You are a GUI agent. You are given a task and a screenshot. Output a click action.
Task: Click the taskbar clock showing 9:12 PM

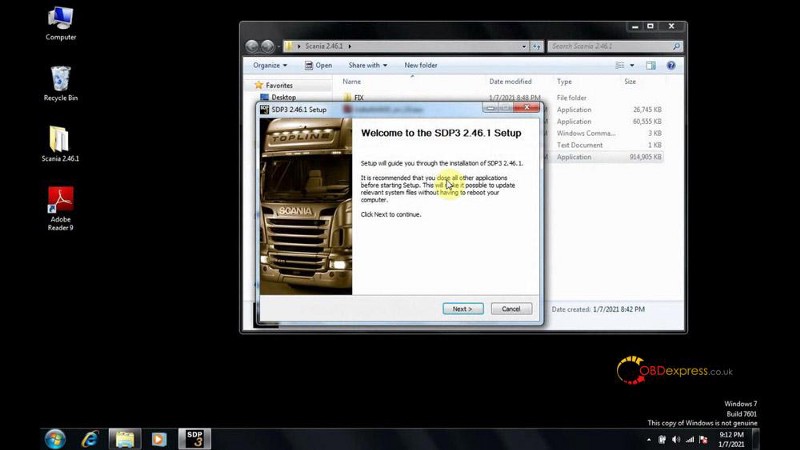732,439
